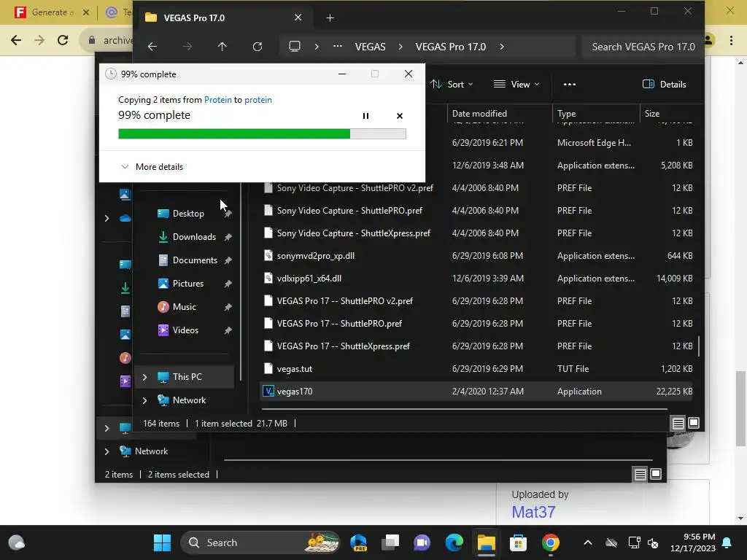Open Microsoft Store from the taskbar
This screenshot has height=560, width=747.
[x=518, y=542]
